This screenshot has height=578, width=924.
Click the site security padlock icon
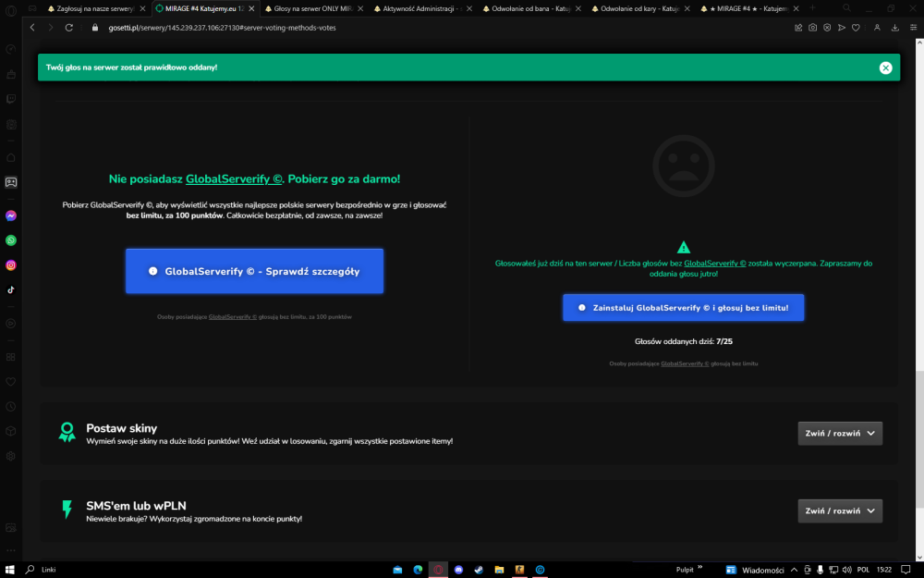pos(95,28)
